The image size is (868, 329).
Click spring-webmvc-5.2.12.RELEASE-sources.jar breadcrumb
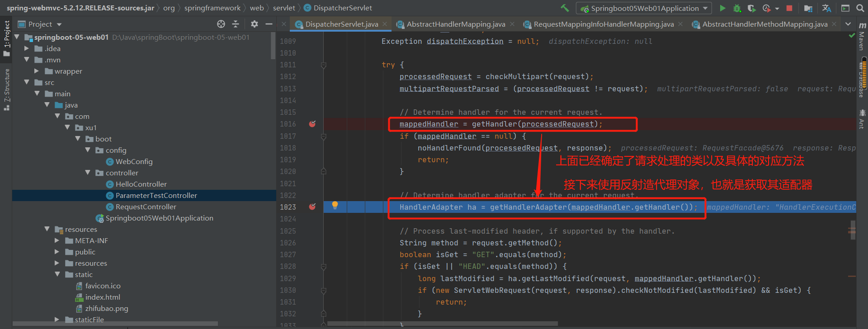[80, 8]
